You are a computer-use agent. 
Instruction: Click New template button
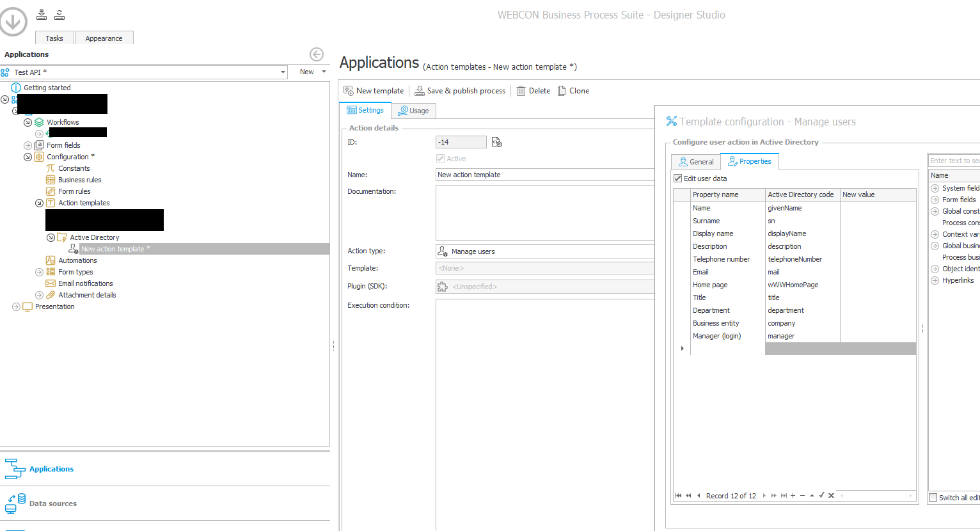tap(374, 91)
